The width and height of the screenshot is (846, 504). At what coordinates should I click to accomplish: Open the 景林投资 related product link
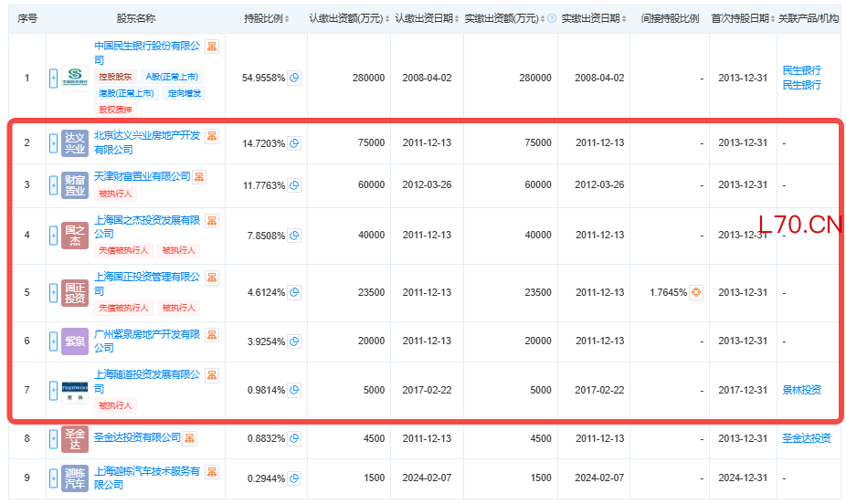(x=802, y=390)
